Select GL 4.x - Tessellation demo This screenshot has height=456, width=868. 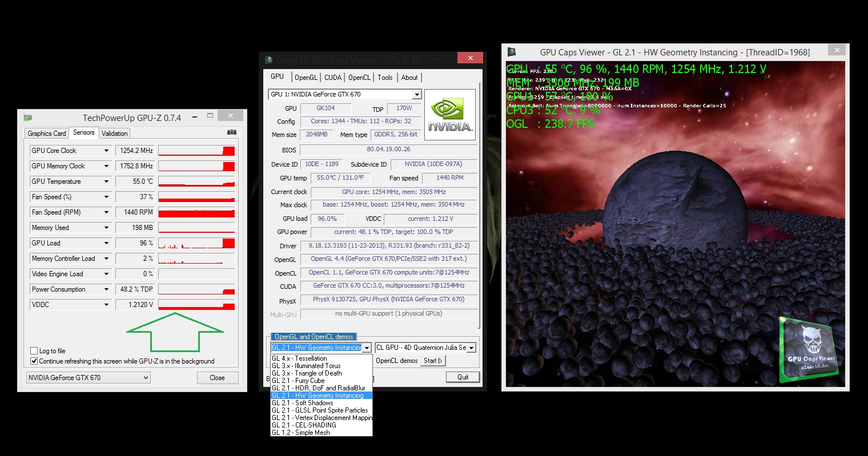[322, 358]
